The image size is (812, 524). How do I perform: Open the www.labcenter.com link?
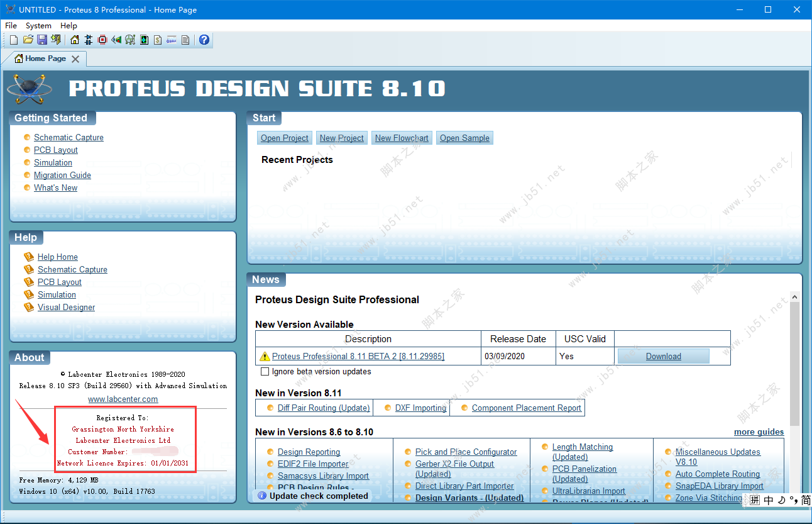point(123,399)
